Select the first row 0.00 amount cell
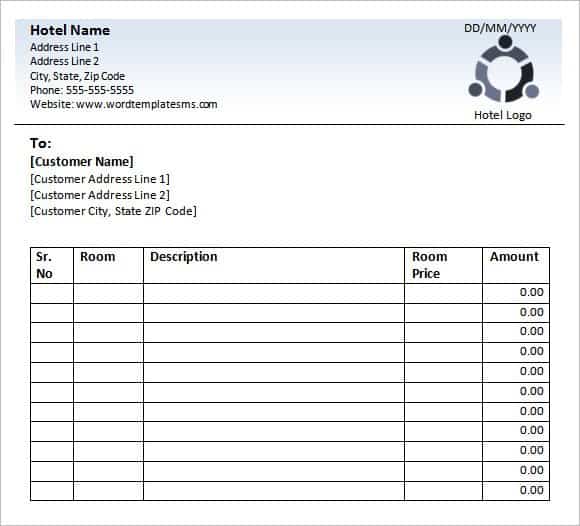The height and width of the screenshot is (526, 580). click(516, 294)
